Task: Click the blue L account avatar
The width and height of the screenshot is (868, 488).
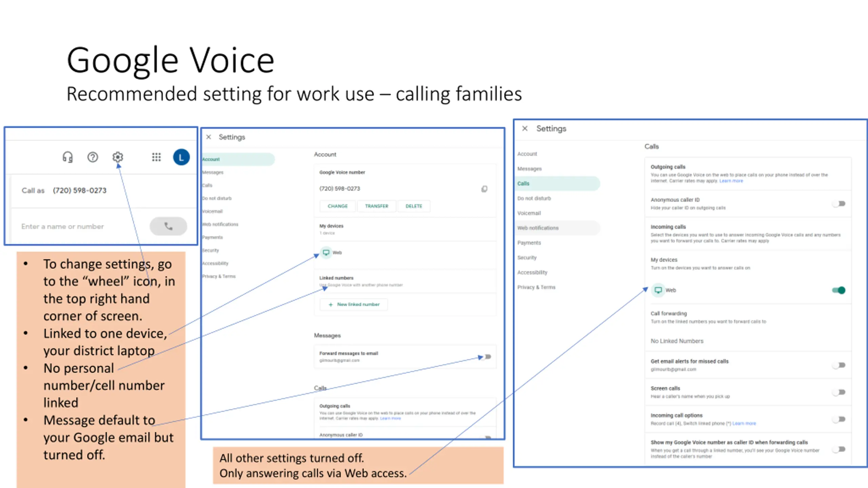Action: tap(181, 157)
